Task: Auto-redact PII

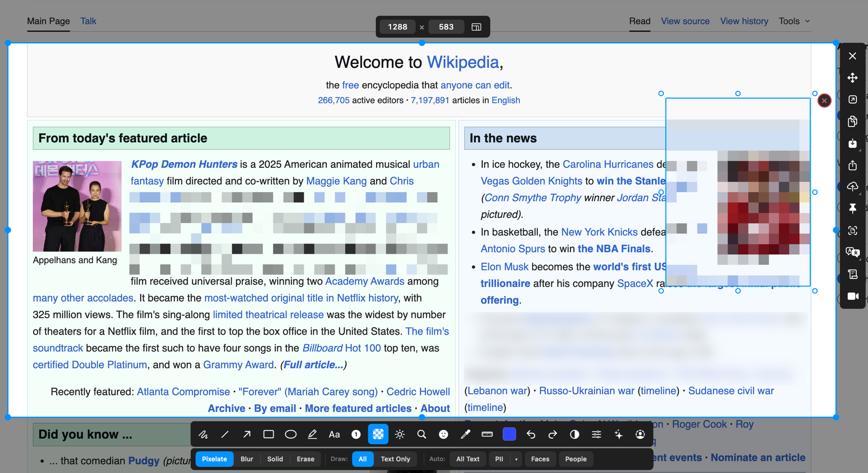Action: tap(499, 459)
